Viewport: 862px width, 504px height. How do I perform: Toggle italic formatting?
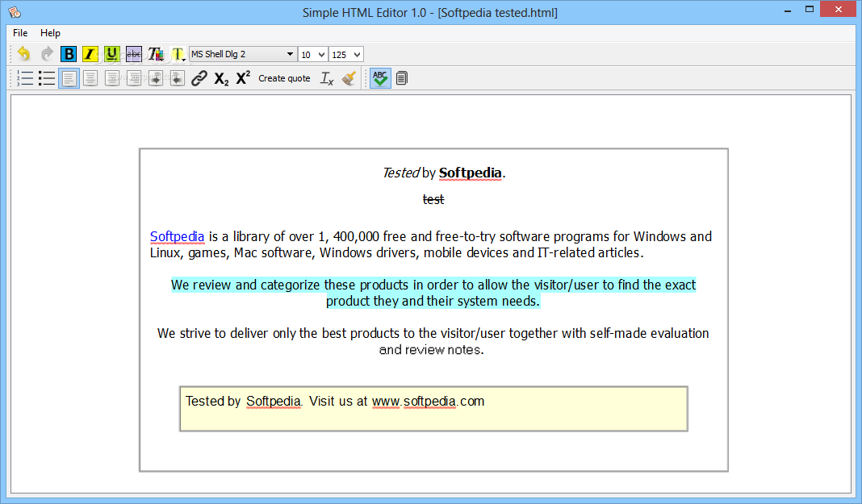(x=90, y=54)
